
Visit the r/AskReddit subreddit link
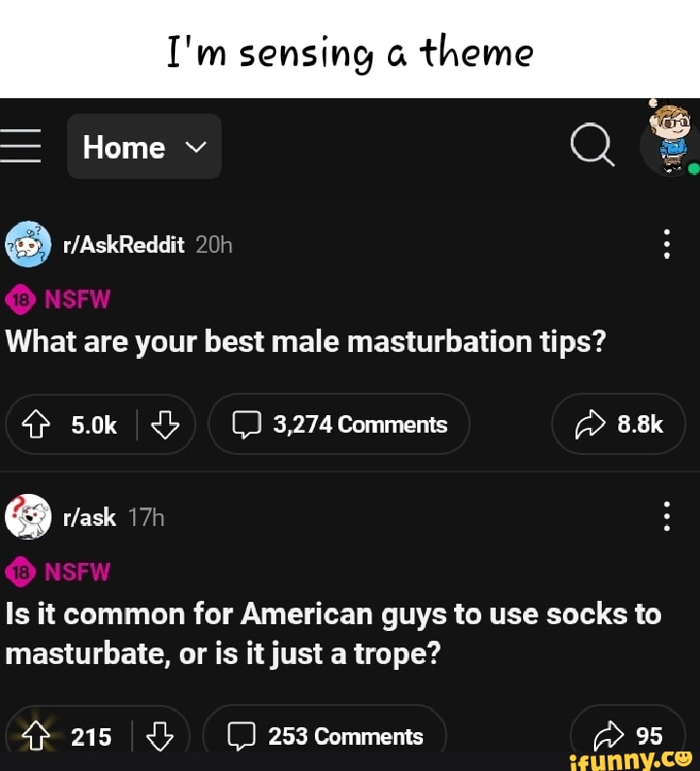(x=123, y=244)
